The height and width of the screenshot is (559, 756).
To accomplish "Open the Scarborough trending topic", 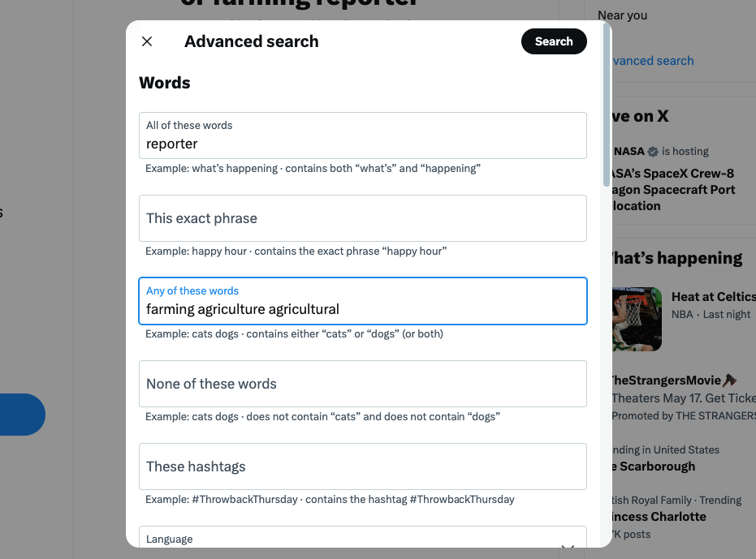I will pyautogui.click(x=654, y=467).
